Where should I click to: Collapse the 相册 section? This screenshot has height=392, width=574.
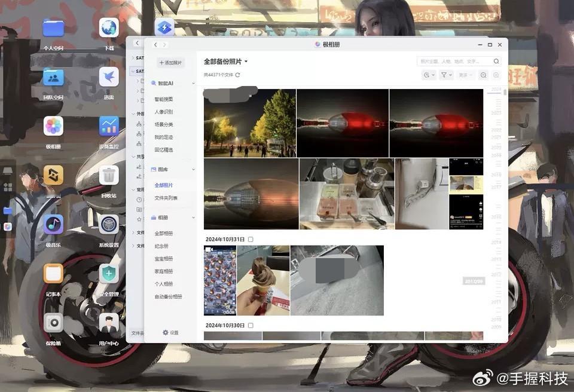(193, 218)
